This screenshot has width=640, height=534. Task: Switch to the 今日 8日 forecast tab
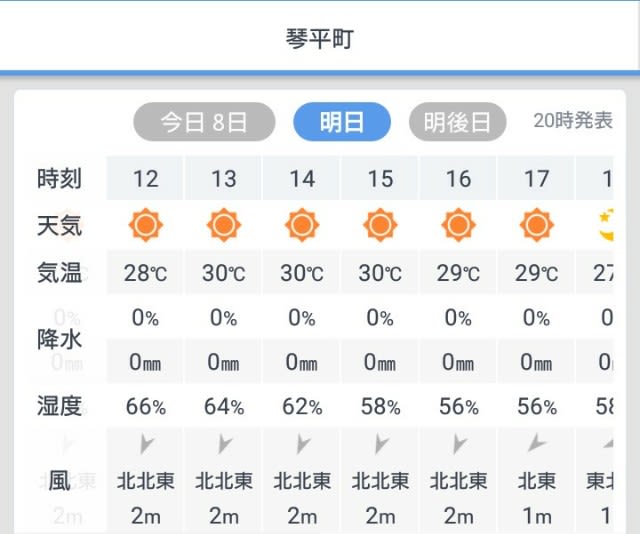204,122
